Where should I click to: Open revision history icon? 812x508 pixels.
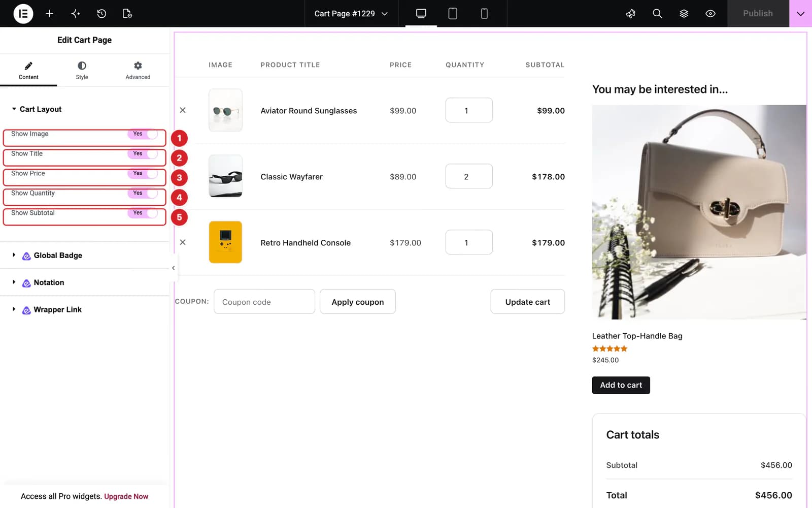click(101, 14)
